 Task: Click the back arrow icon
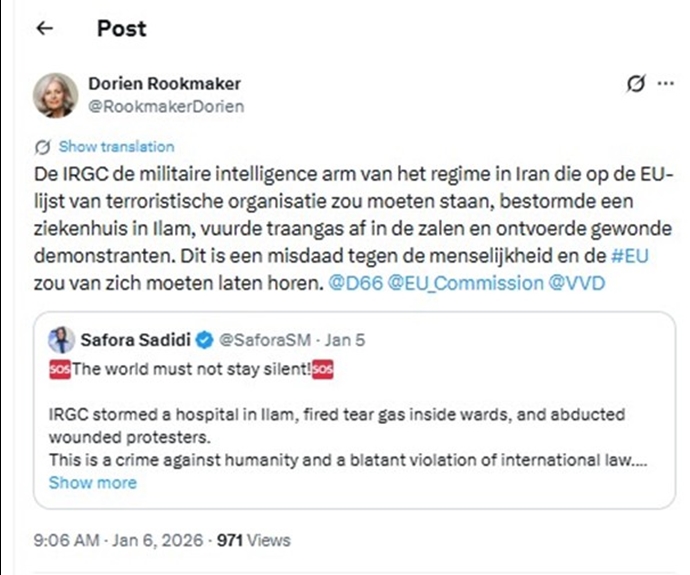44,29
